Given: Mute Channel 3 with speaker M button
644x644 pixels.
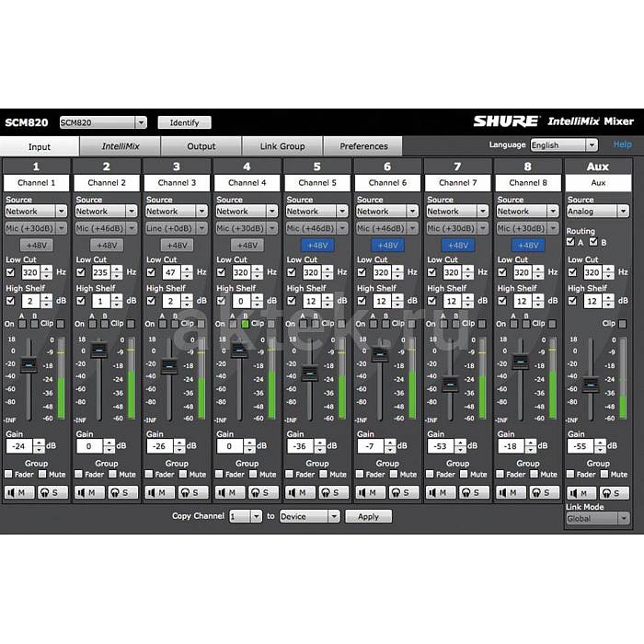Looking at the screenshot, I should click(159, 492).
